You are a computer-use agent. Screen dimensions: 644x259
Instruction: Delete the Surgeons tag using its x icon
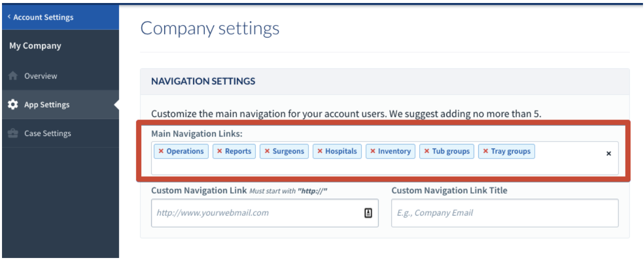point(267,151)
